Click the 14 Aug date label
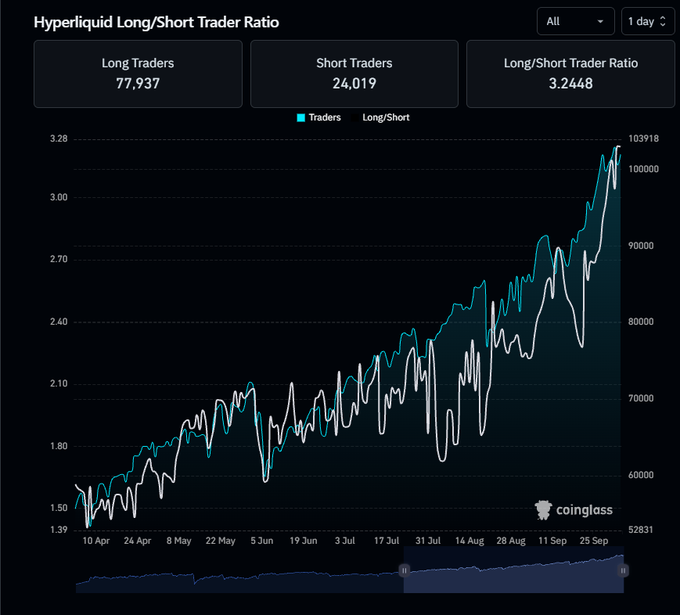 469,541
